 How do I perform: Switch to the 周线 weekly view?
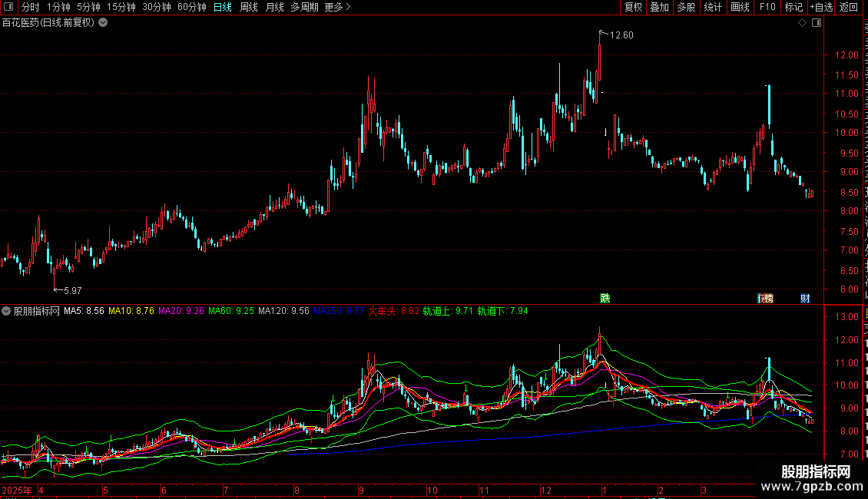click(x=249, y=7)
